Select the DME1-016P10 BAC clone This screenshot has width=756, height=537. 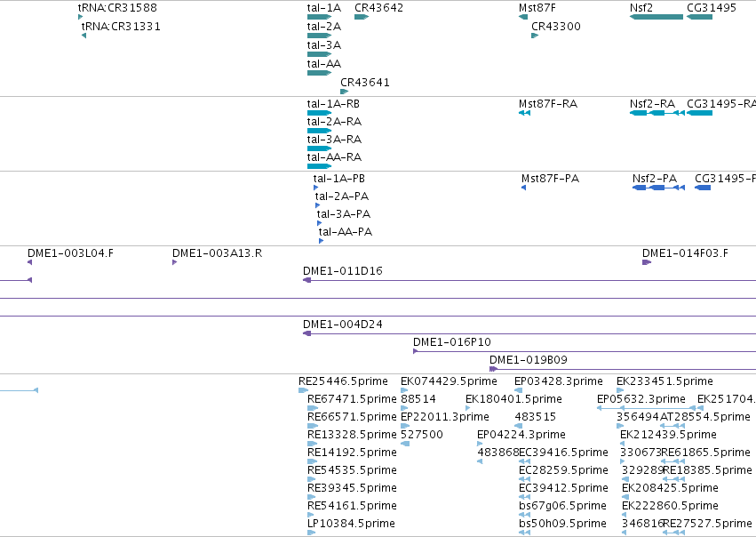click(585, 352)
